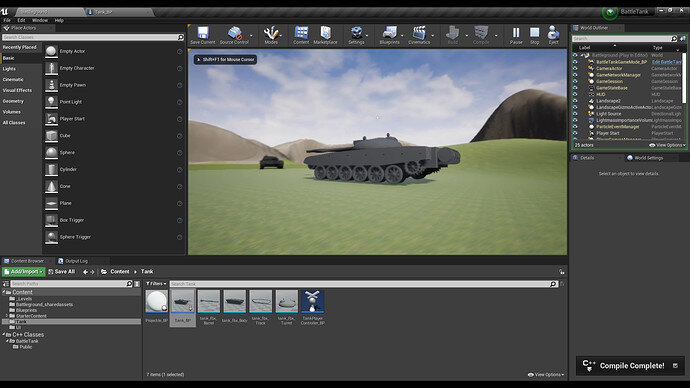
Task: Toggle visibility of Landscape2 actor
Action: pyautogui.click(x=575, y=101)
